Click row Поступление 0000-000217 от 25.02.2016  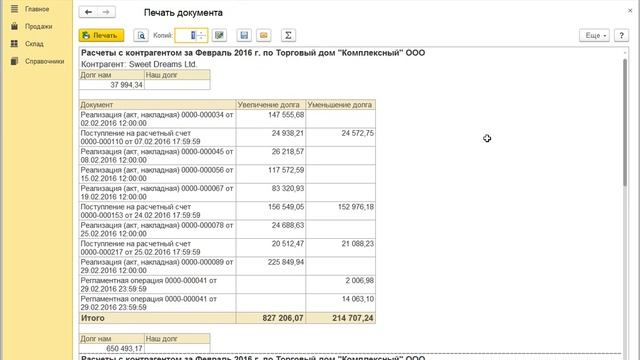point(158,248)
